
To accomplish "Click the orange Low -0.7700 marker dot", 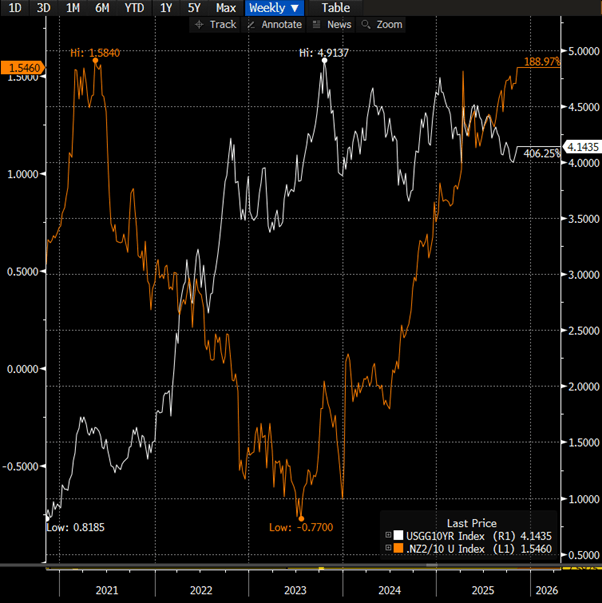I will tap(301, 517).
